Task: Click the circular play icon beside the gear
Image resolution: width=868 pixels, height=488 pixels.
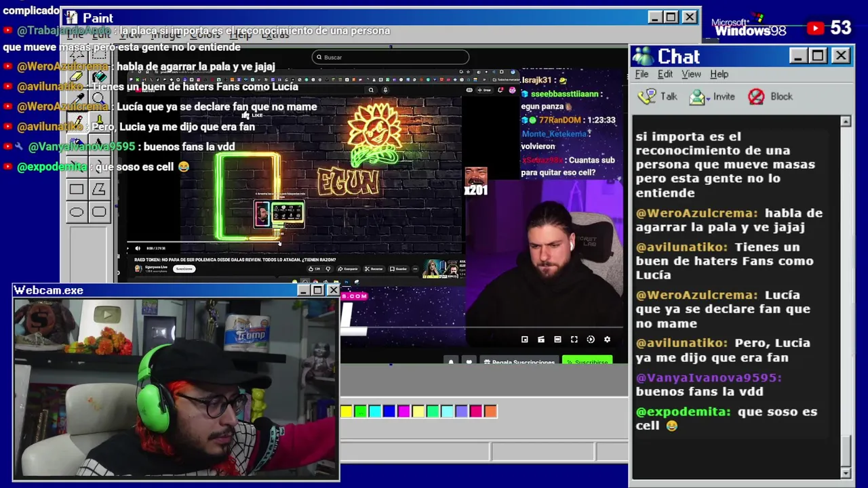Action: (x=591, y=340)
